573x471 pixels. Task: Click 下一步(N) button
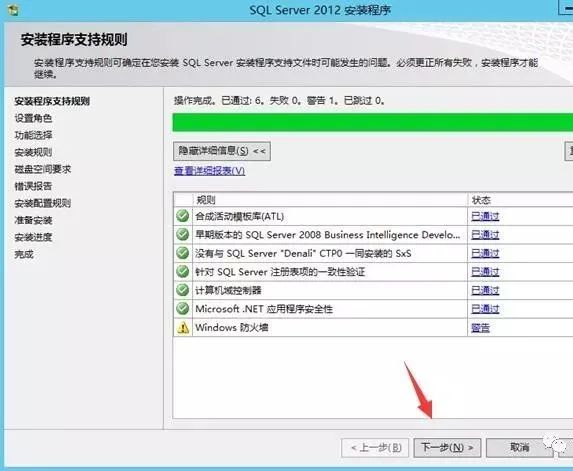pyautogui.click(x=447, y=448)
